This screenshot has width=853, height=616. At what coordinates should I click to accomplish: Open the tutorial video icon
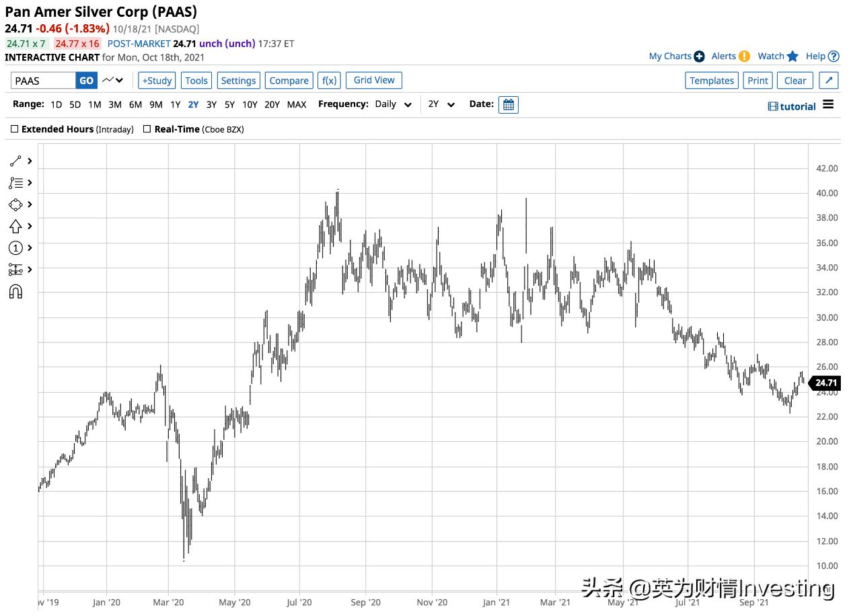point(773,106)
